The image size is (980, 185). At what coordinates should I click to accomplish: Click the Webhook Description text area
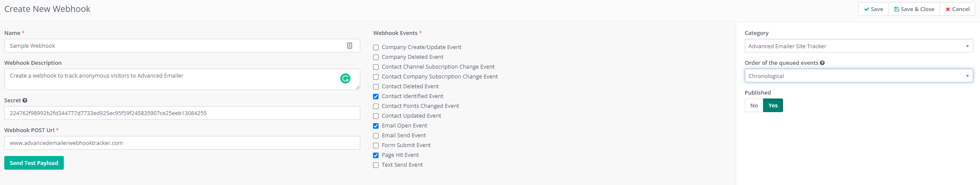click(x=170, y=79)
